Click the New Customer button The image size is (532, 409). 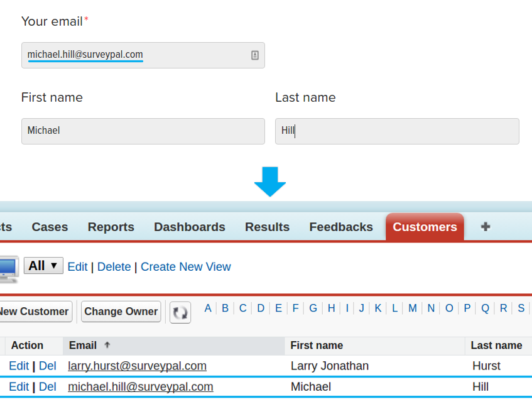[35, 311]
